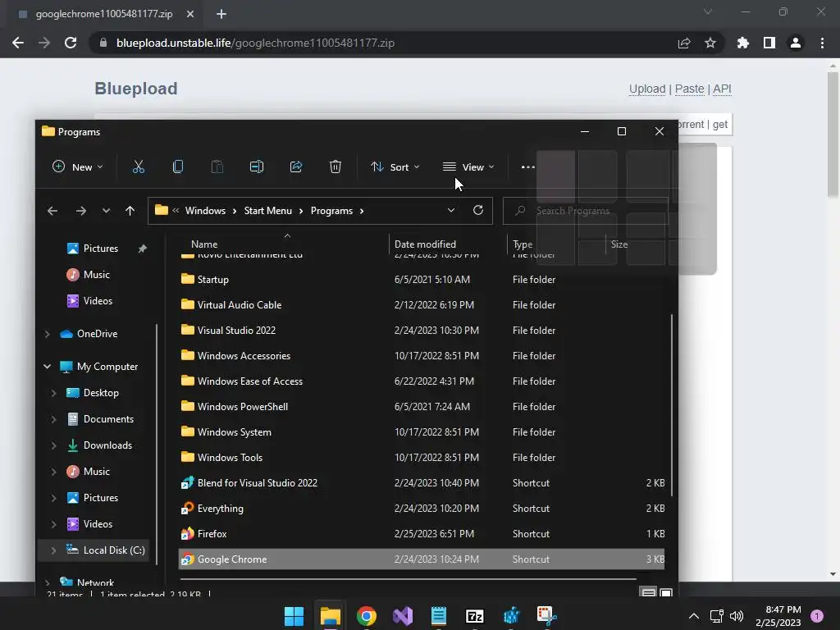Select the googlechrome zip browser tab
The width and height of the screenshot is (840, 630).
pyautogui.click(x=104, y=14)
